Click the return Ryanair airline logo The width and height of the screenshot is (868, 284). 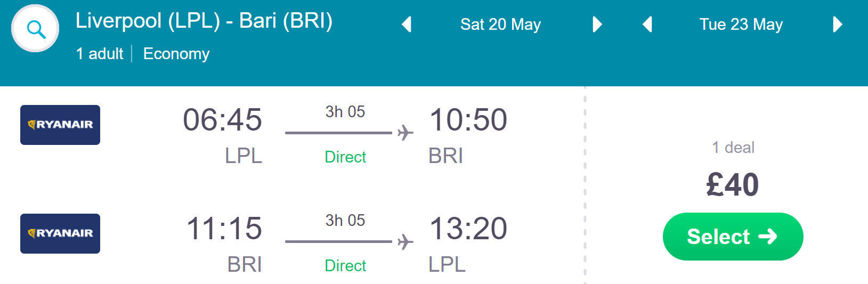point(60,233)
